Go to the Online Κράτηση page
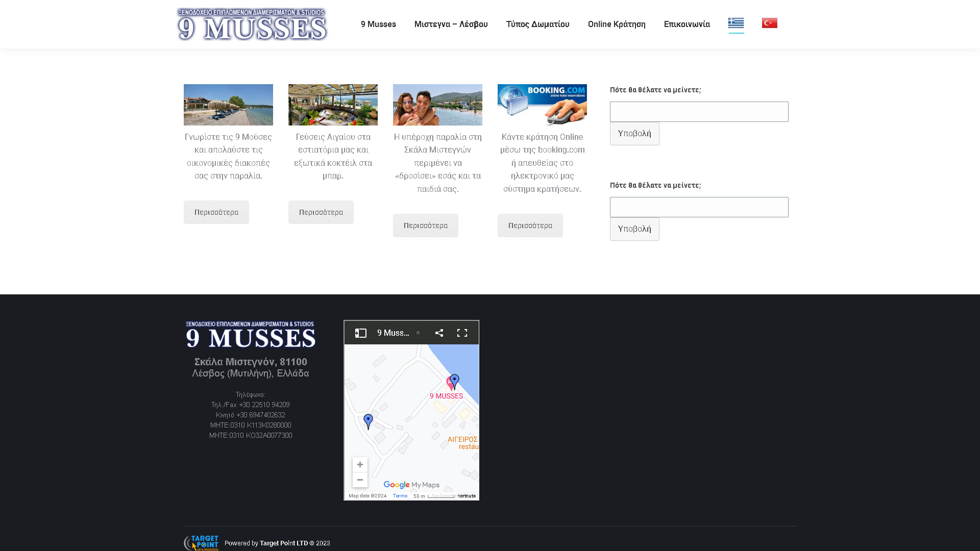This screenshot has height=551, width=980. pyautogui.click(x=616, y=24)
